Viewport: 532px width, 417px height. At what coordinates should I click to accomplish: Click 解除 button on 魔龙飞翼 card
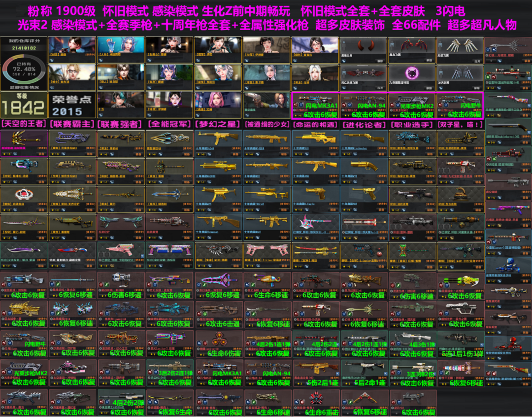[x=429, y=61]
